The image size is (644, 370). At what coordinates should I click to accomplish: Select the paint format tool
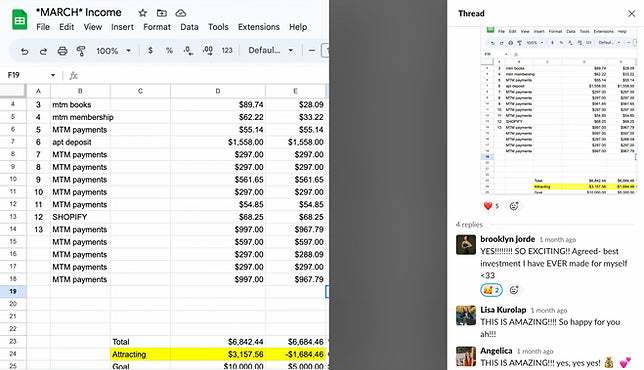(x=81, y=51)
